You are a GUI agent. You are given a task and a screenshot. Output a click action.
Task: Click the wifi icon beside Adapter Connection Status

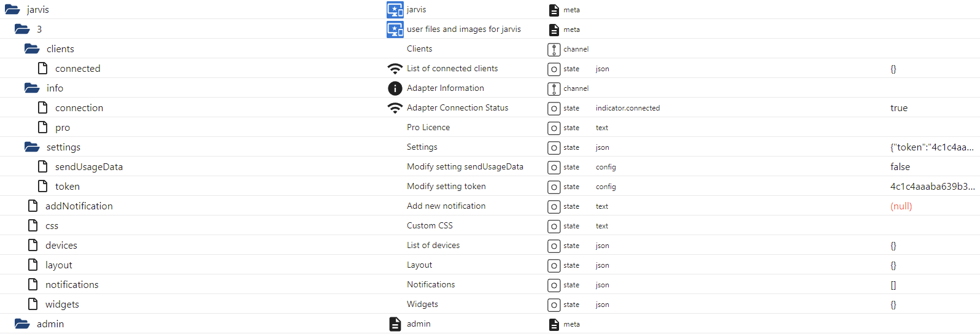(x=395, y=108)
